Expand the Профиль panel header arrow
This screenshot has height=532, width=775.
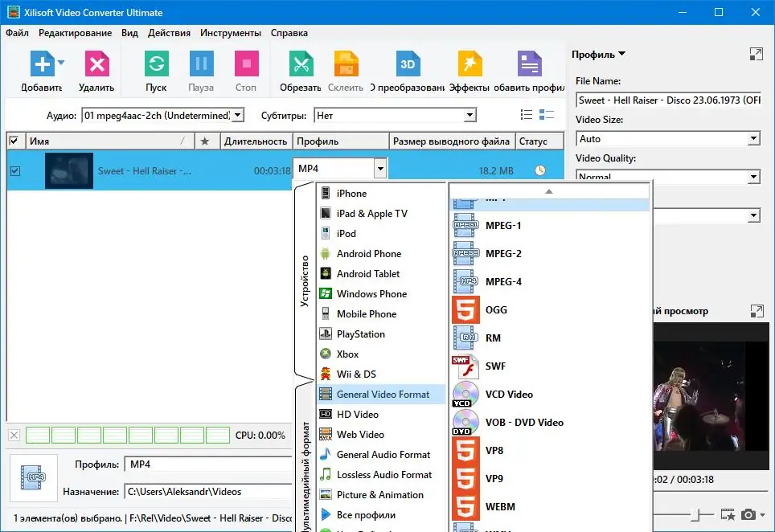click(x=621, y=54)
